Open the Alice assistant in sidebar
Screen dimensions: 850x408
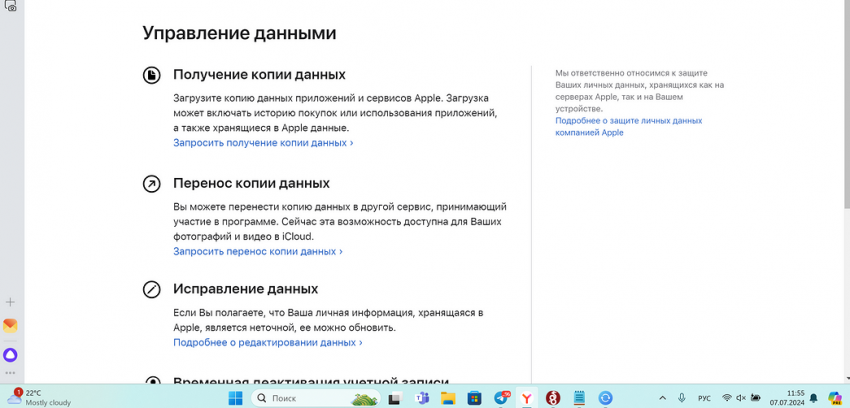pyautogui.click(x=10, y=354)
